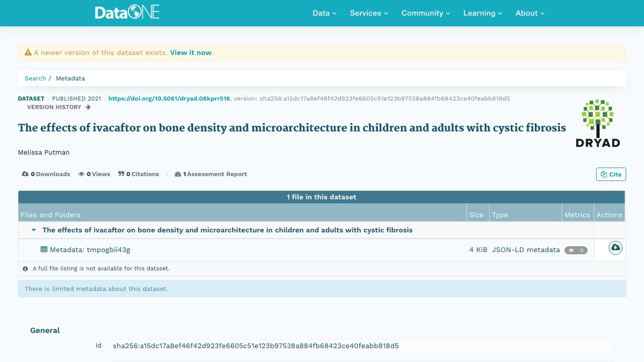The width and height of the screenshot is (644, 362).
Task: Open the Services menu
Action: (x=369, y=13)
